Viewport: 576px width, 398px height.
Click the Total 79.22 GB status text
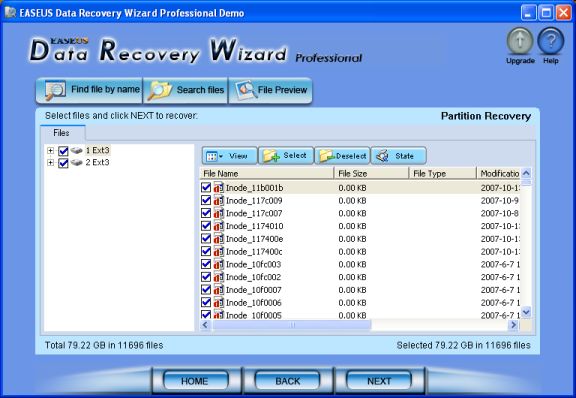(x=104, y=345)
